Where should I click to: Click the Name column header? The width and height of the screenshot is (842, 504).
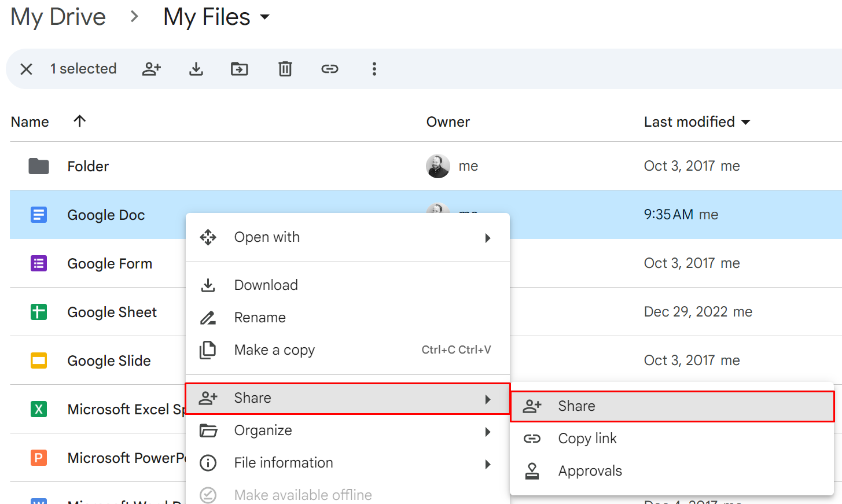pos(30,122)
